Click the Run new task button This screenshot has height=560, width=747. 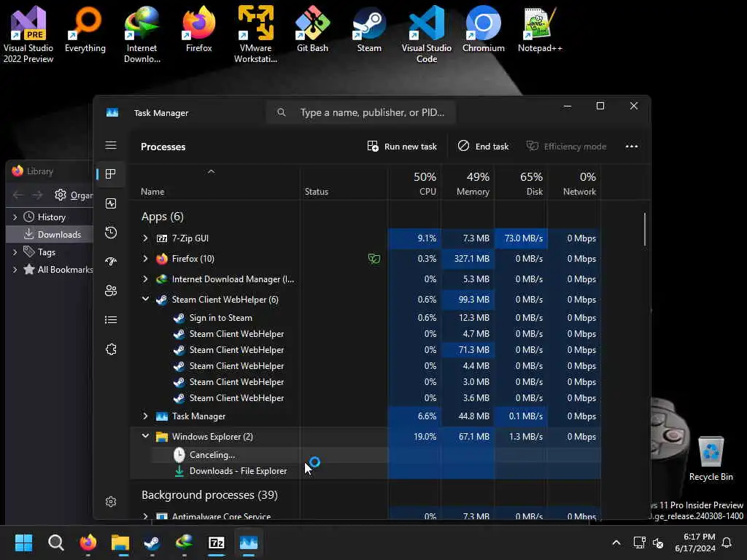pyautogui.click(x=402, y=147)
